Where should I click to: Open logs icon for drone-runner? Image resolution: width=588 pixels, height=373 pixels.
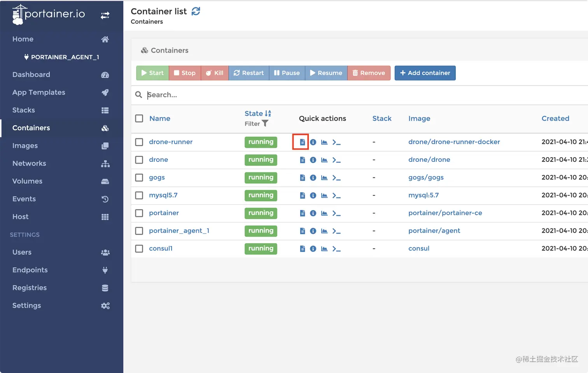point(302,142)
